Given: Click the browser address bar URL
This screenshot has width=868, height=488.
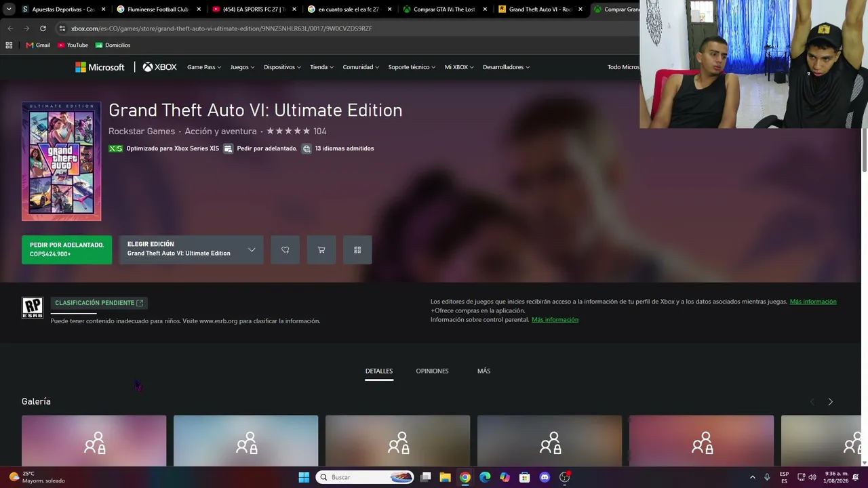Looking at the screenshot, I should (221, 28).
